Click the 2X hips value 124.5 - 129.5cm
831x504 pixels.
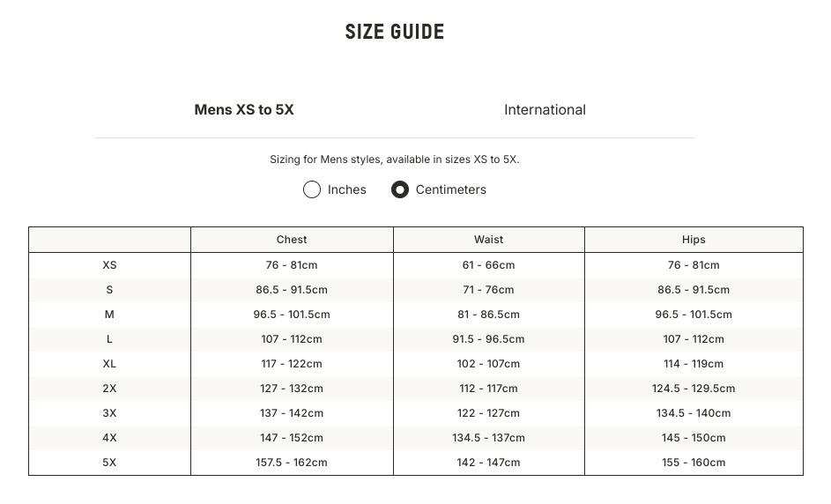tap(694, 389)
